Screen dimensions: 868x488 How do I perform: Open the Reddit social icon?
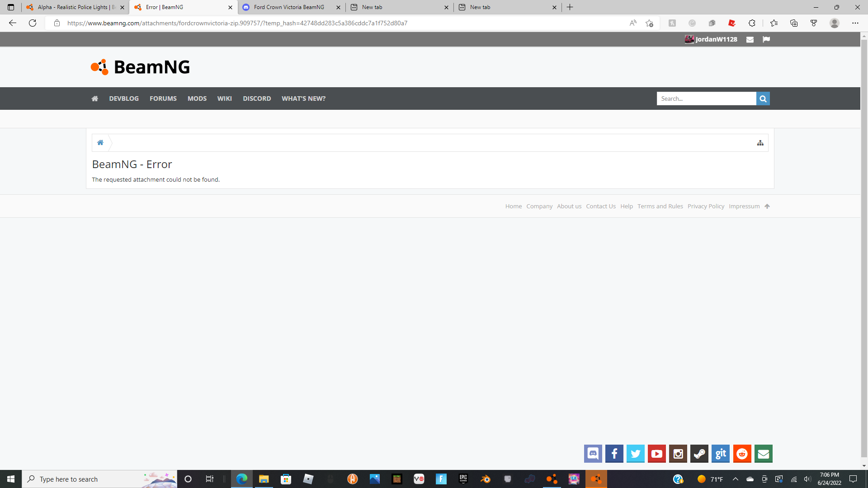[742, 454]
